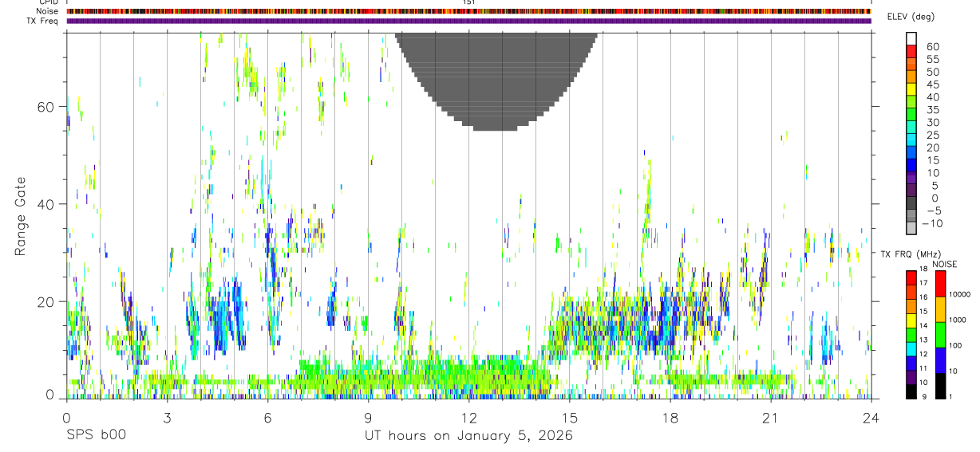Pick the light gray bottom swatch of ELEV bar
980x452 pixels.
pyautogui.click(x=911, y=228)
